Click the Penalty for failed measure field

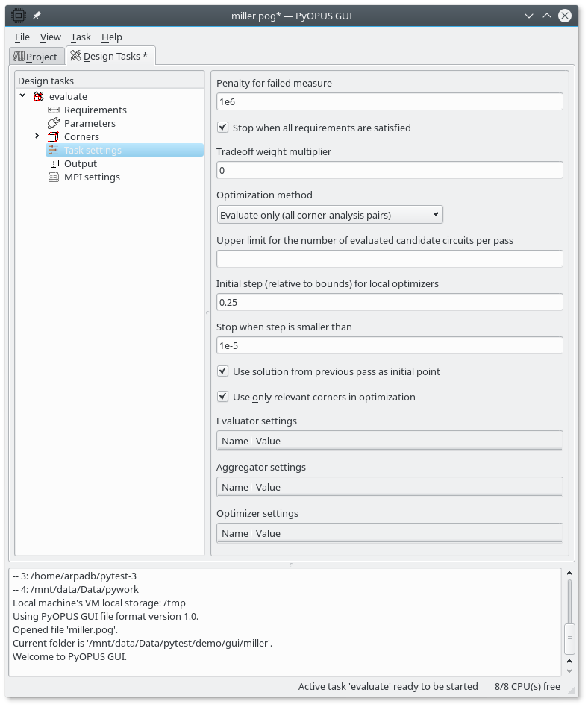pos(389,102)
